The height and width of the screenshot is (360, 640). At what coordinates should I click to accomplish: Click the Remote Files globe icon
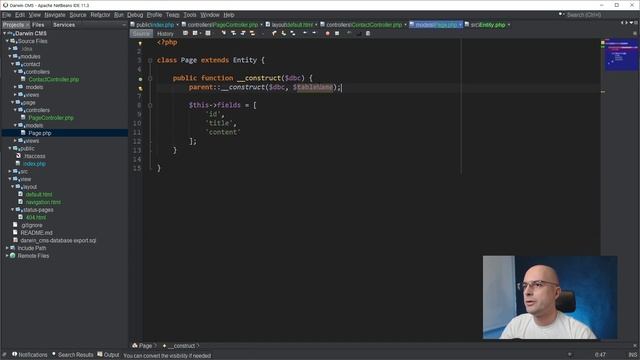(13, 256)
